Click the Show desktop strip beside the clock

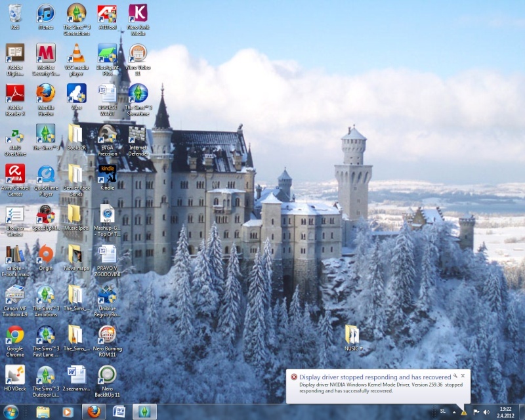(x=522, y=412)
